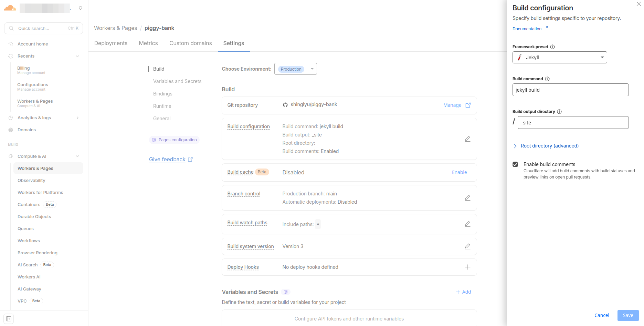This screenshot has height=326, width=644.
Task: Open the Choose Environment dropdown
Action: 295,69
